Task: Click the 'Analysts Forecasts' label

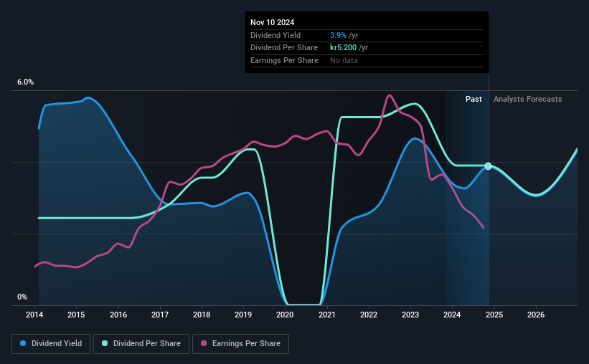Action: tap(528, 99)
